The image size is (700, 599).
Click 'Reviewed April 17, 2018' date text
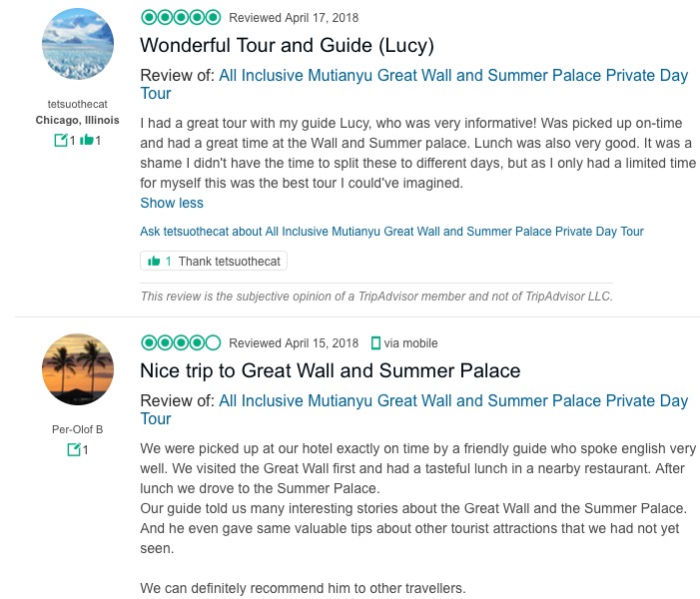click(x=294, y=18)
